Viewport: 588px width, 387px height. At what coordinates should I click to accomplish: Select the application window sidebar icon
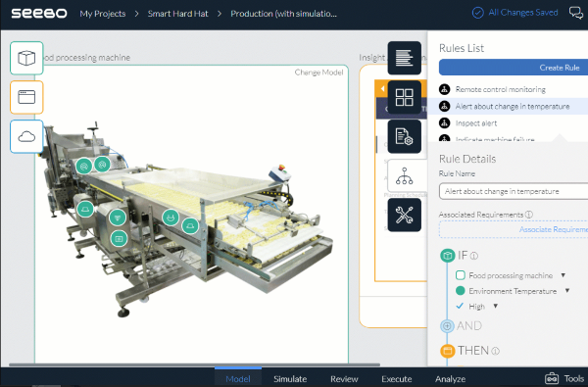point(26,97)
